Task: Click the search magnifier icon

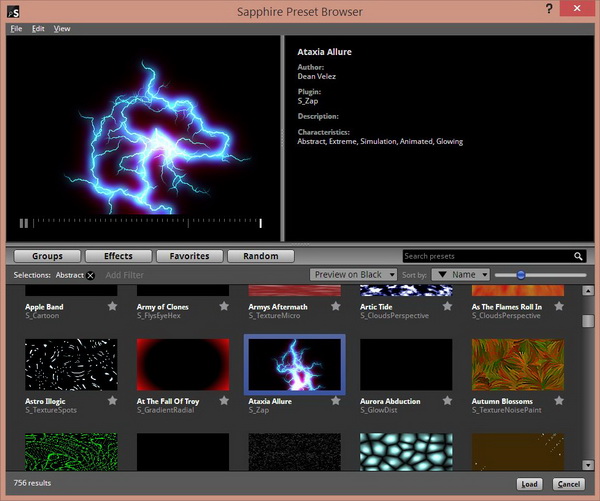Action: tap(579, 256)
